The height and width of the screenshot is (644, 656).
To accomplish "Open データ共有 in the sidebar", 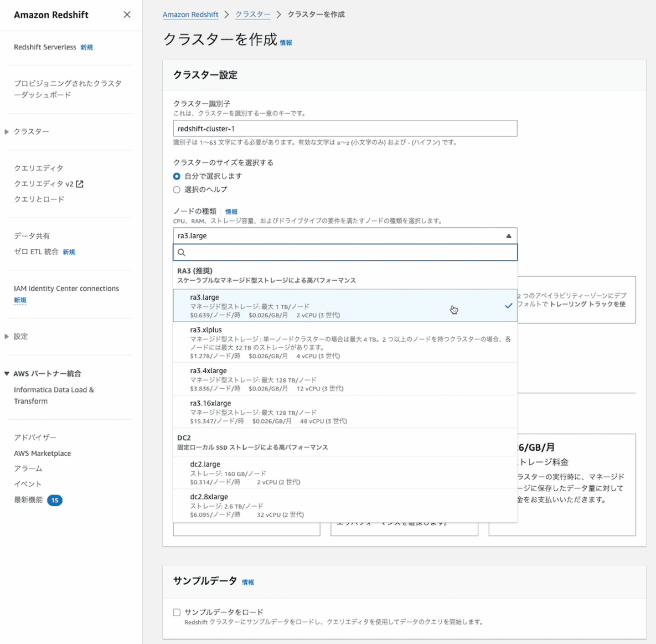I will click(x=32, y=236).
